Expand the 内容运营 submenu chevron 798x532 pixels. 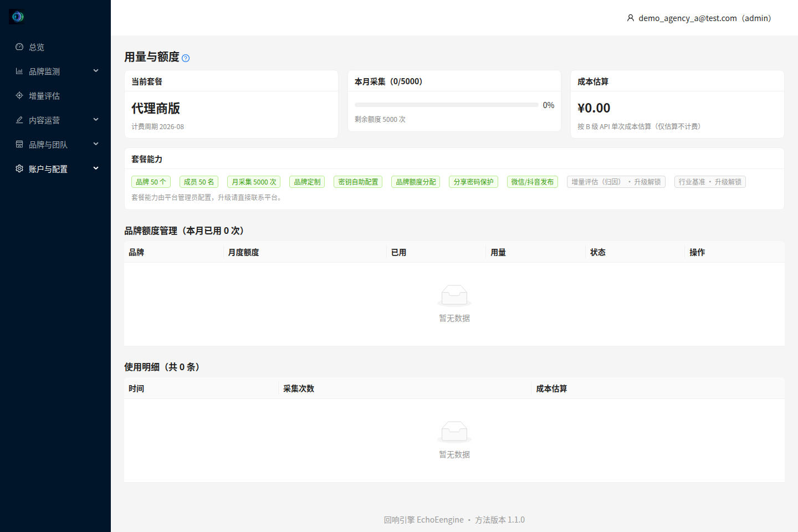click(96, 120)
